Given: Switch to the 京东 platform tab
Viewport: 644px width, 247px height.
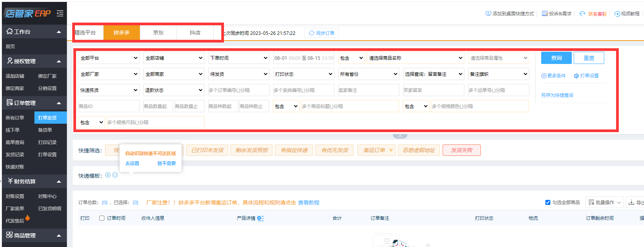Looking at the screenshot, I should [158, 33].
